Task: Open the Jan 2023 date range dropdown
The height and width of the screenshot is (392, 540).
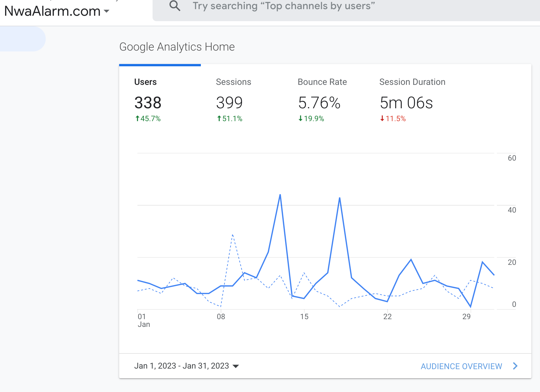Action: (182, 366)
